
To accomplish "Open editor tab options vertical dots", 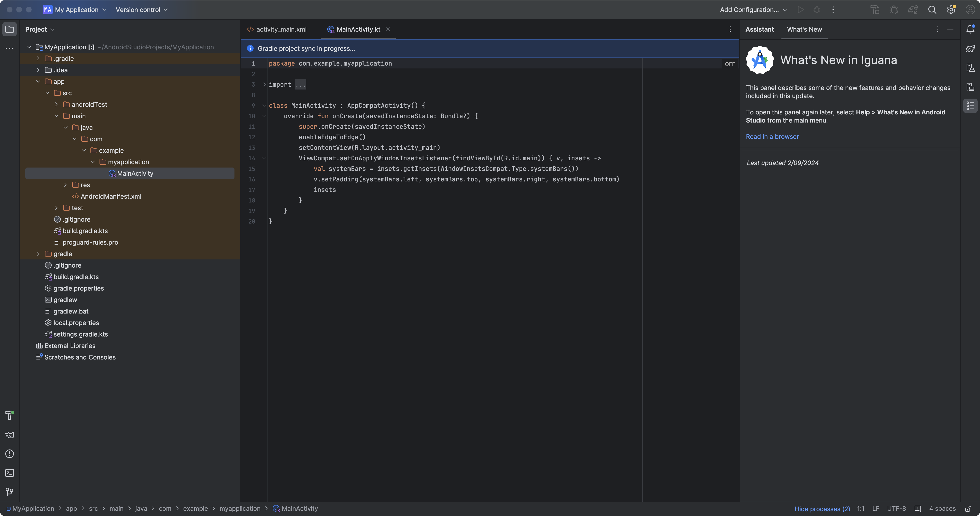I will (x=730, y=29).
